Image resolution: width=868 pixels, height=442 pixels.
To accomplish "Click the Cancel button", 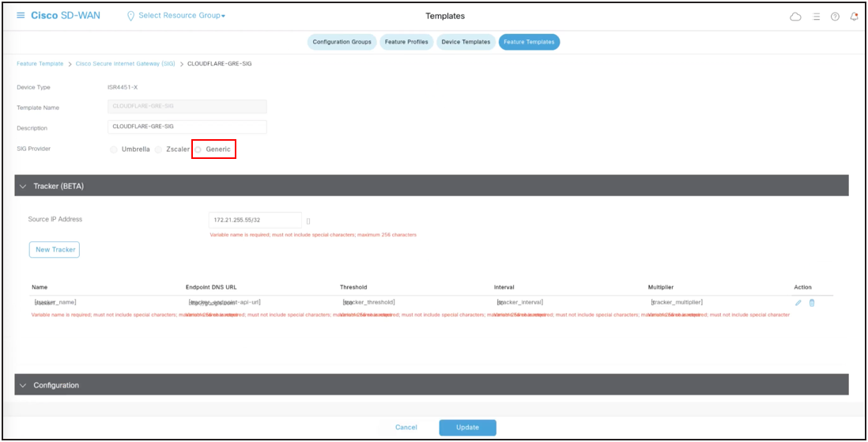I will tap(406, 428).
